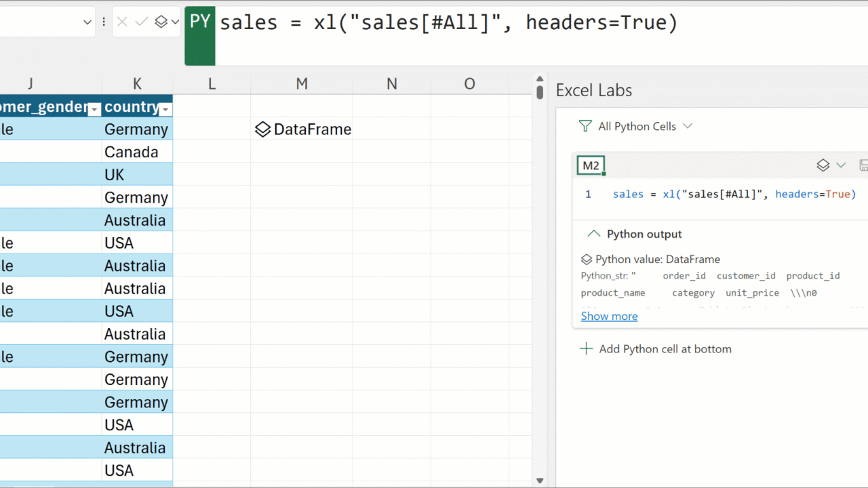This screenshot has width=868, height=488.
Task: Click the checkmark enter icon in formula bar
Action: (x=141, y=22)
